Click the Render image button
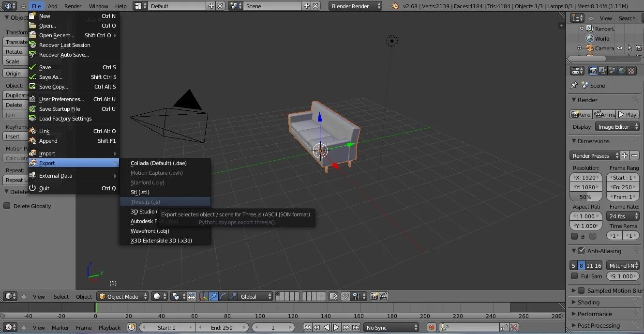Image resolution: width=644 pixels, height=334 pixels. pyautogui.click(x=581, y=115)
